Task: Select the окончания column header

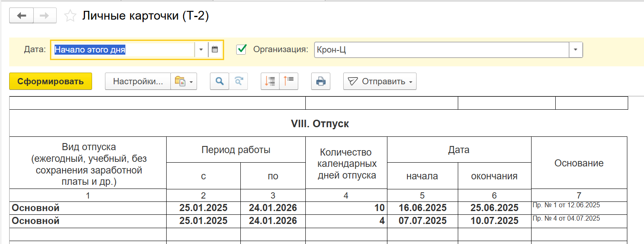Action: (494, 176)
